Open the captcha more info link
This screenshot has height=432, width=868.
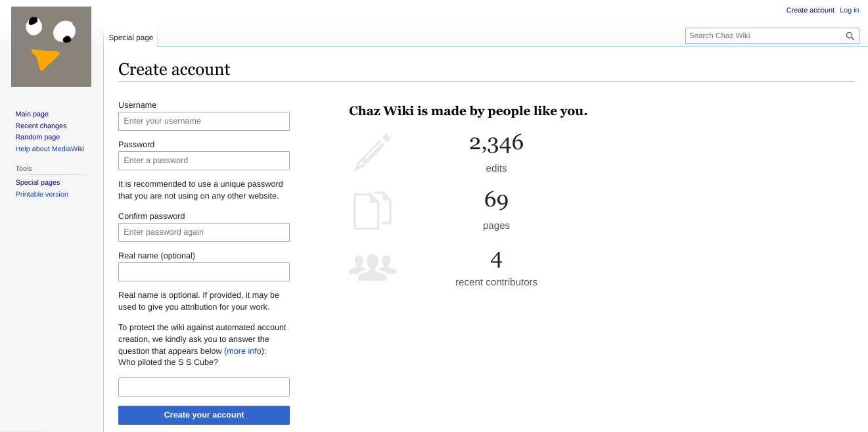[244, 351]
